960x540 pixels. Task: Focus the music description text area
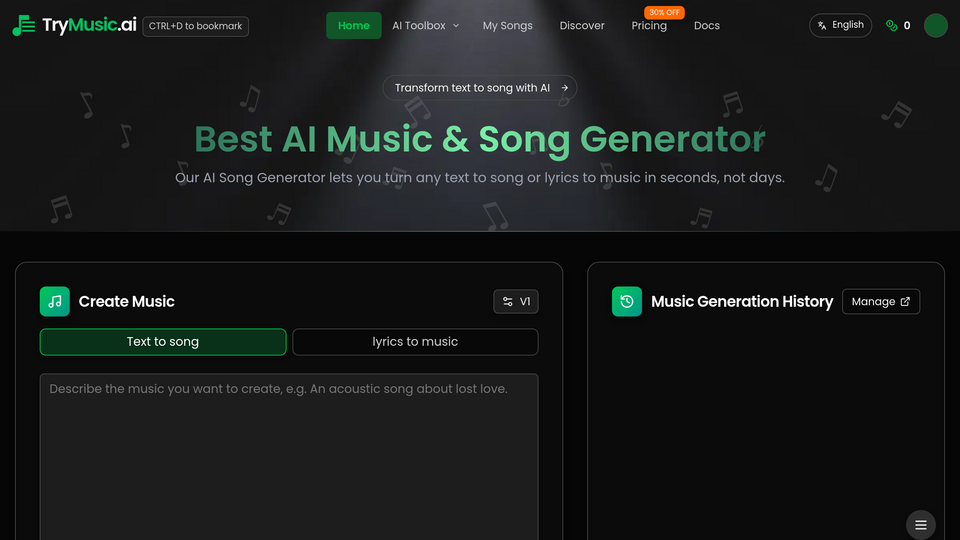[289, 456]
